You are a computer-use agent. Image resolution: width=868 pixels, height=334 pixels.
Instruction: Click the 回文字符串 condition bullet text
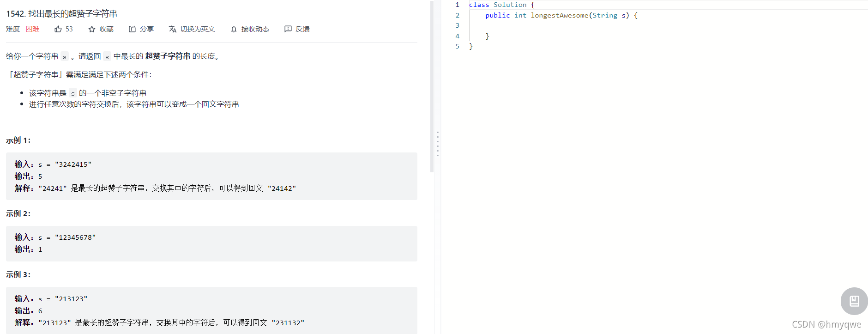click(134, 104)
